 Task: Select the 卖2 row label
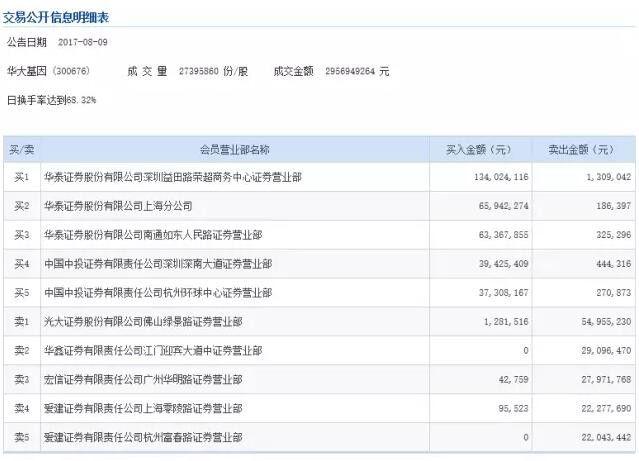[x=22, y=351]
